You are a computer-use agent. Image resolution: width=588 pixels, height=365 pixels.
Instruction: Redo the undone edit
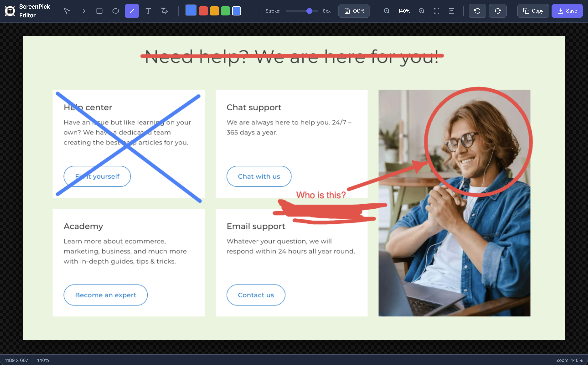[497, 11]
